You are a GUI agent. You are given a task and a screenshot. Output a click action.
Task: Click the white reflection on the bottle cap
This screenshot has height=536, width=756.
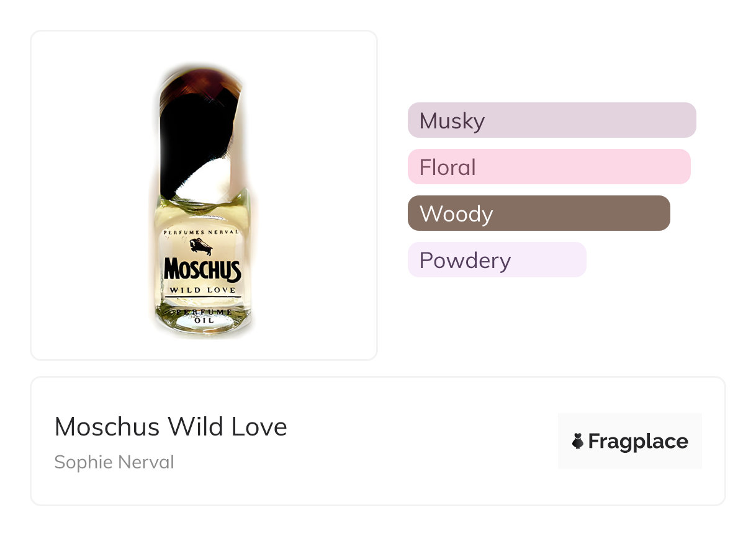tap(210, 177)
